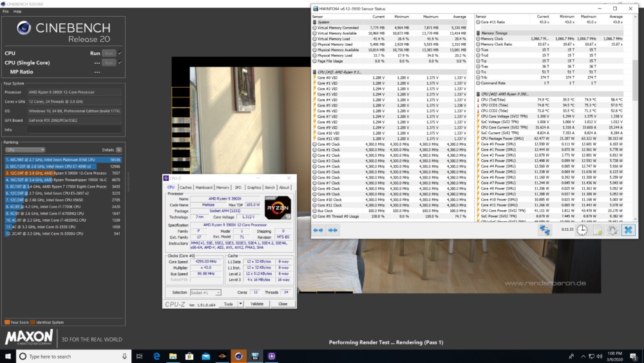Click Validate button in CPU-Z
The image size is (644, 363).
(x=257, y=304)
